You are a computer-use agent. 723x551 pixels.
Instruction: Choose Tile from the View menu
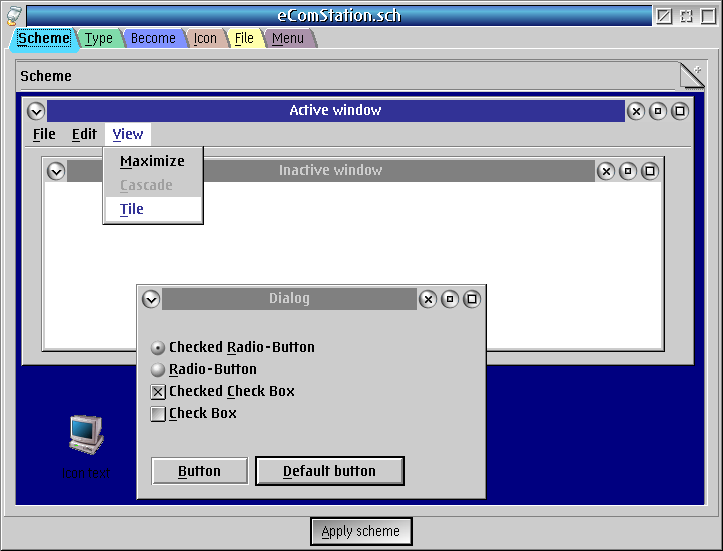(153, 209)
